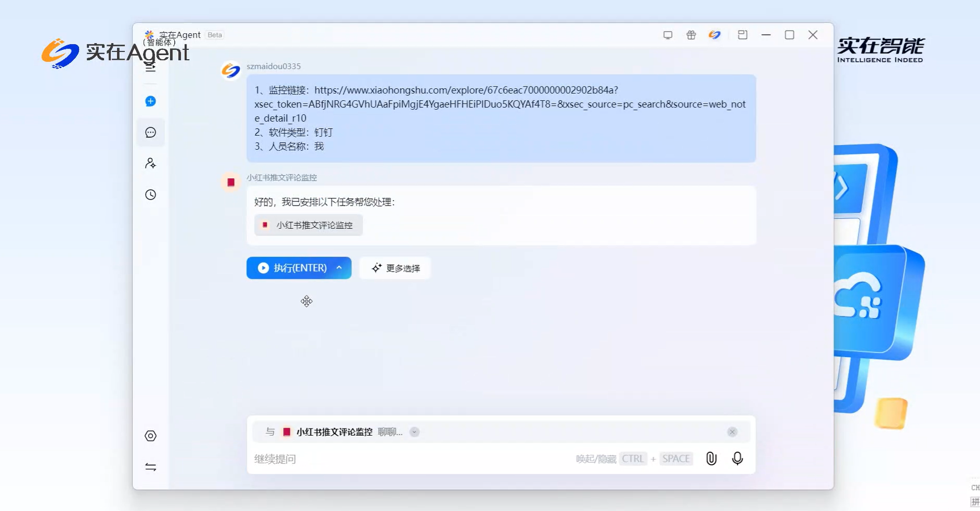The width and height of the screenshot is (980, 511).
Task: Click the save/pin icon in the title bar
Action: [743, 34]
